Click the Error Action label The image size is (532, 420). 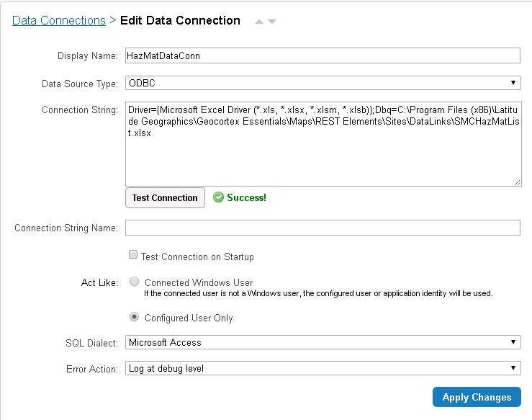[92, 369]
